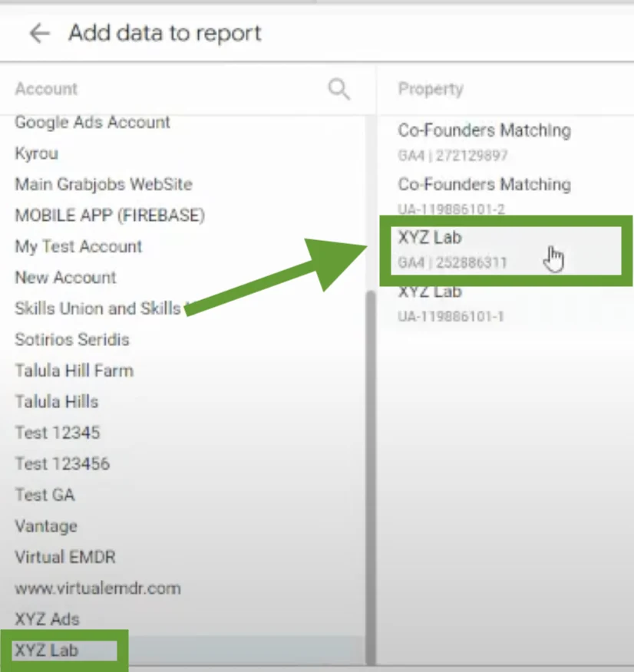Choose the Test GA account
This screenshot has height=672, width=634.
(45, 495)
